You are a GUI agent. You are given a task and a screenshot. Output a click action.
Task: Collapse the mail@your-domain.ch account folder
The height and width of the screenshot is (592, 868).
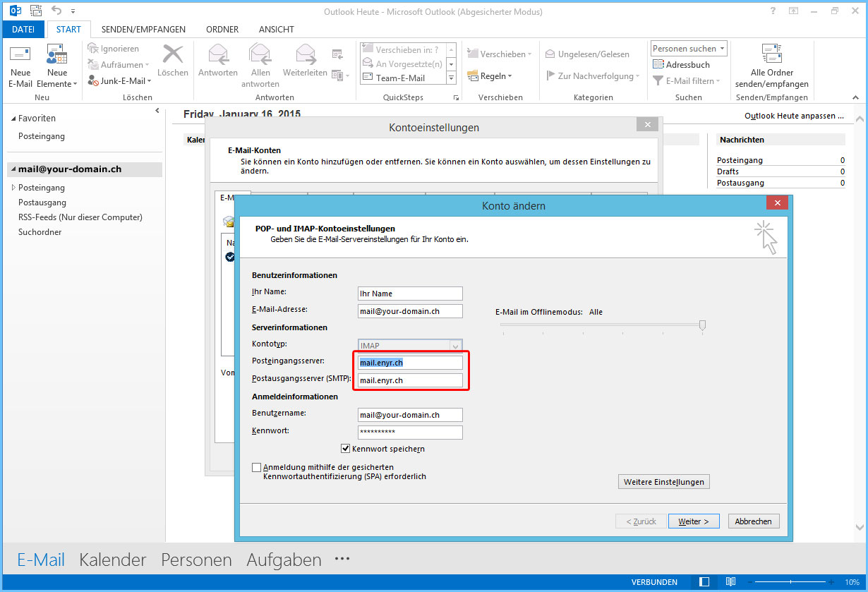(x=13, y=169)
